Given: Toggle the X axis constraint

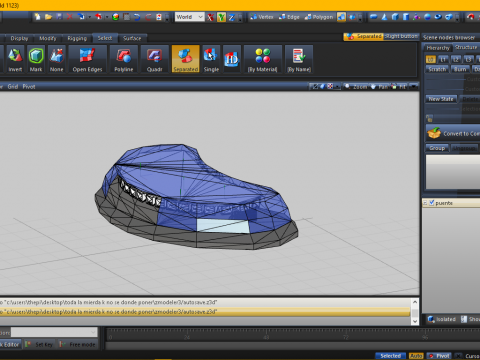Looking at the screenshot, I should (x=210, y=17).
